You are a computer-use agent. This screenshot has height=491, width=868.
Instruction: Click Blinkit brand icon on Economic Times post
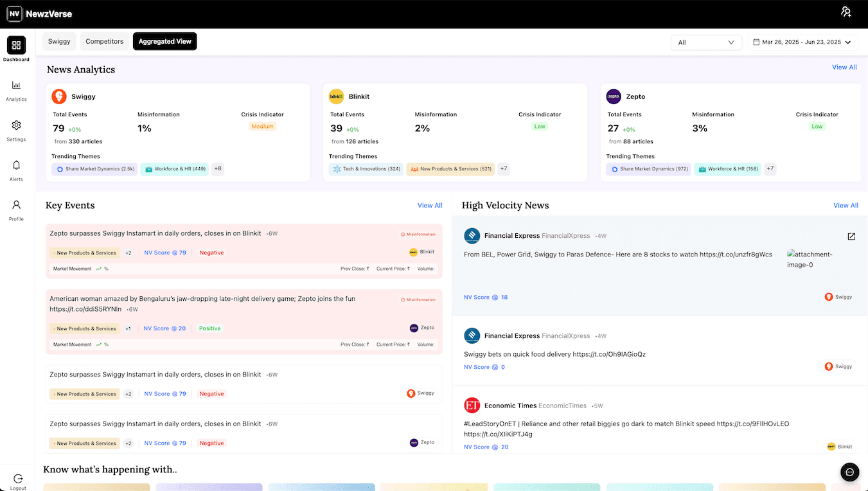pyautogui.click(x=831, y=447)
